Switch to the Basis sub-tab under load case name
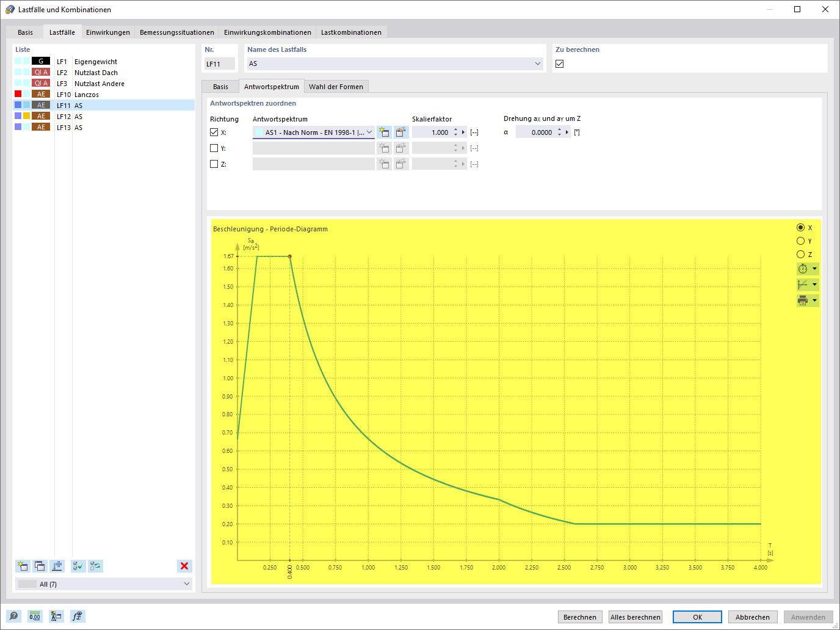840x630 pixels. [x=221, y=87]
